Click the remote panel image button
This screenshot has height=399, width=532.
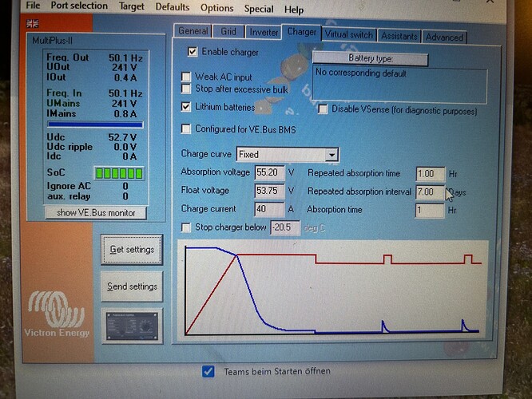[132, 326]
